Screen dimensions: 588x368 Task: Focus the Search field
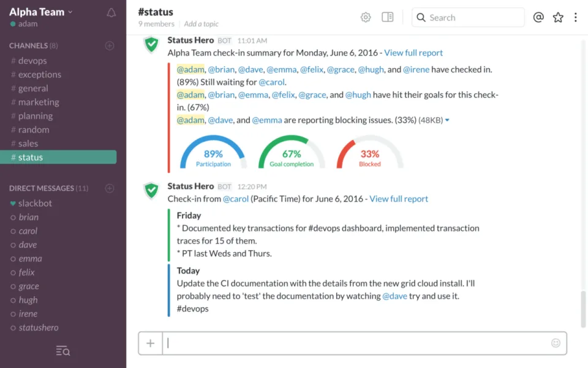[x=468, y=18]
